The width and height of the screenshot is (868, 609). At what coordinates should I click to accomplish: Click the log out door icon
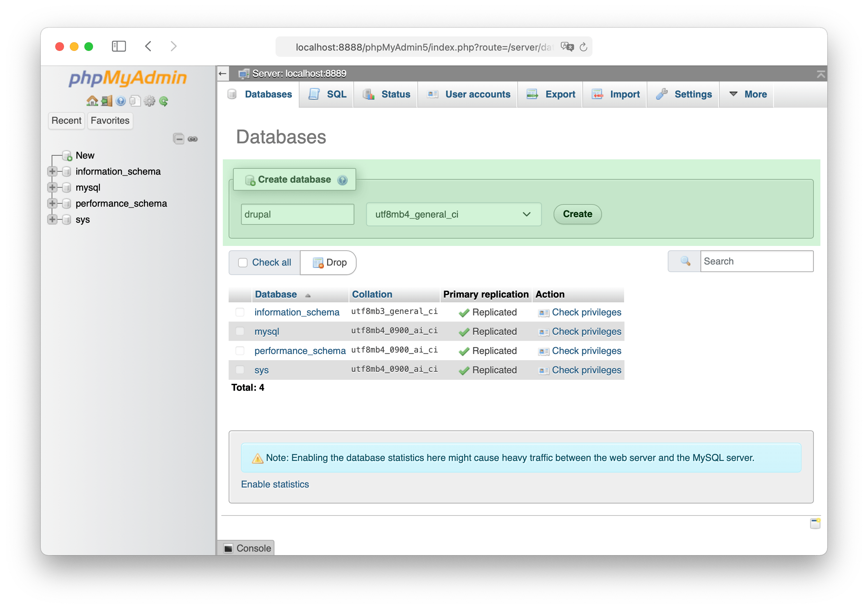[107, 101]
